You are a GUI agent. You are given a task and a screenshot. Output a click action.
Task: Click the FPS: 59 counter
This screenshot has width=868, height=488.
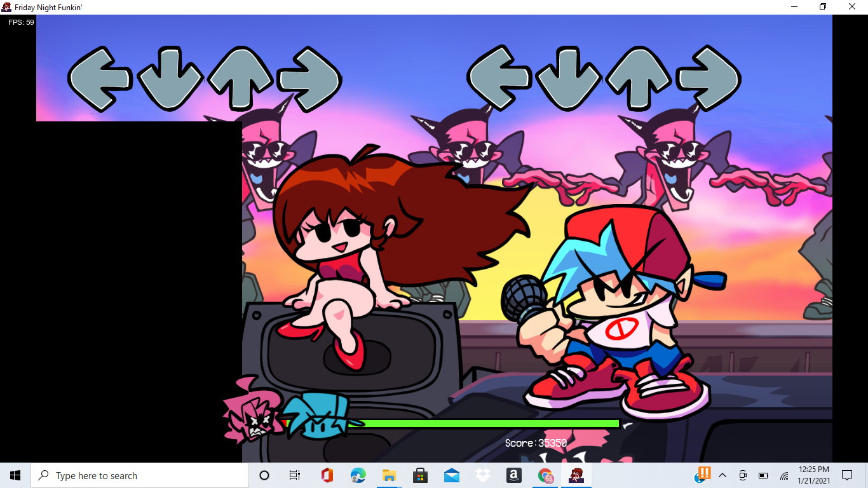pyautogui.click(x=21, y=22)
